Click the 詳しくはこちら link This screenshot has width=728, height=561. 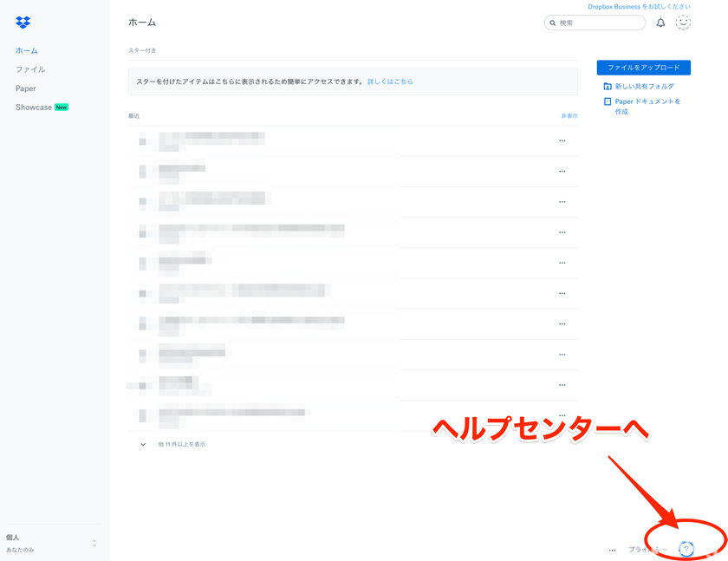coord(390,82)
